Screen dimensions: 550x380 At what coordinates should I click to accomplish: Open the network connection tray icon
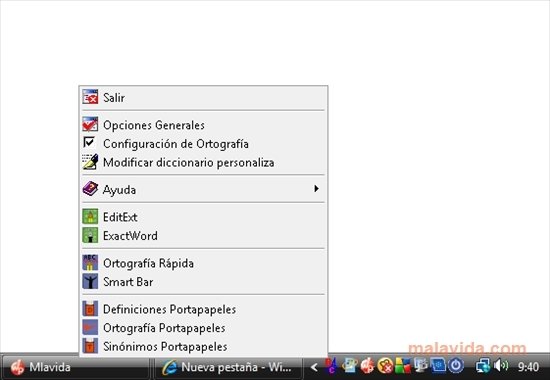(x=483, y=367)
